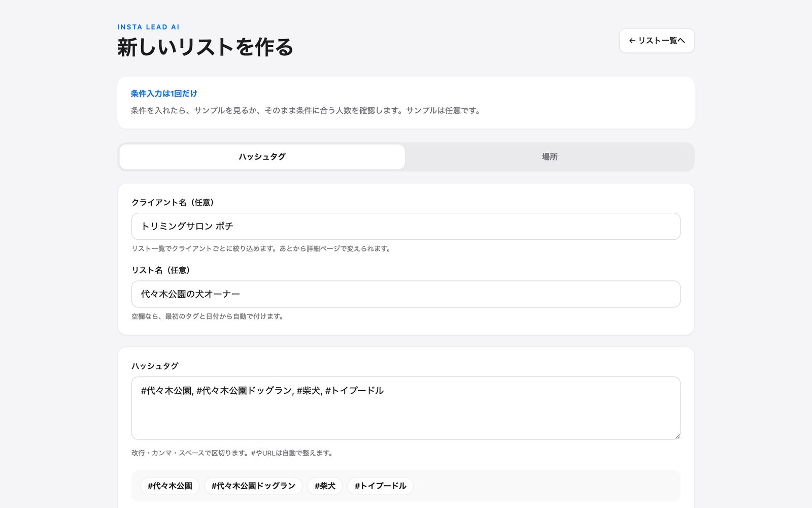
Task: Click inside the ハッシュタグ textarea
Action: 406,408
